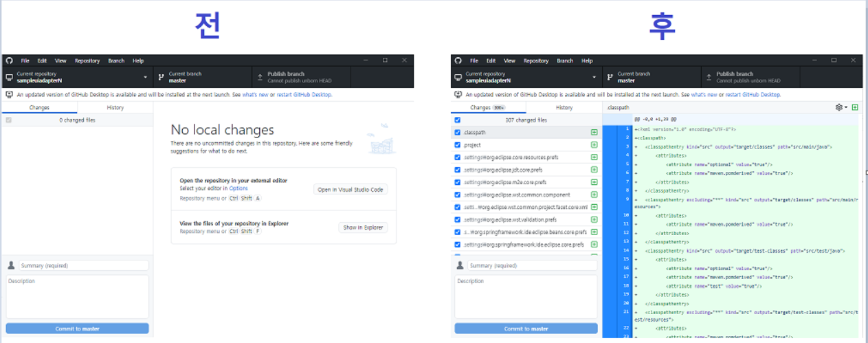The image size is (868, 343).
Task: Click the upload arrow icon of Publish branch in the 후 window
Action: [x=708, y=77]
